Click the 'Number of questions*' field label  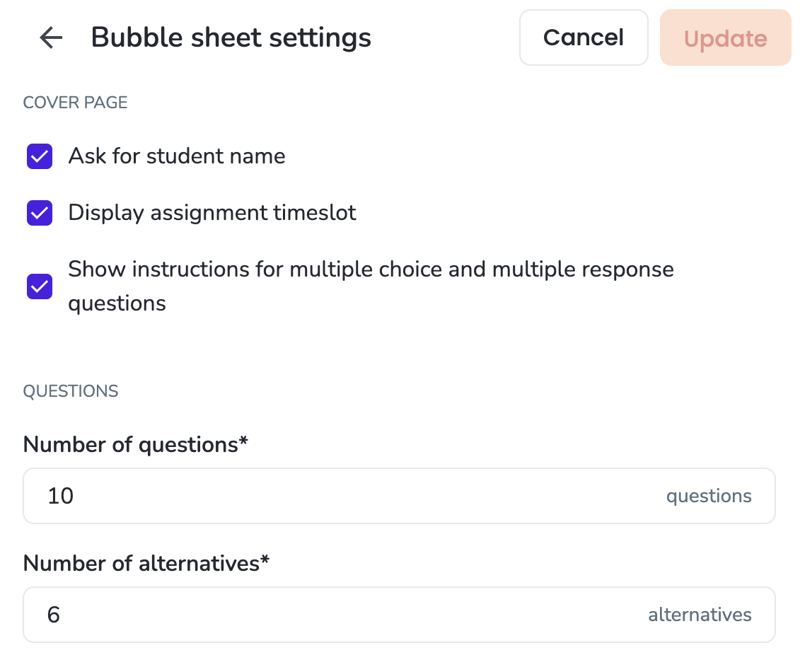(x=136, y=444)
